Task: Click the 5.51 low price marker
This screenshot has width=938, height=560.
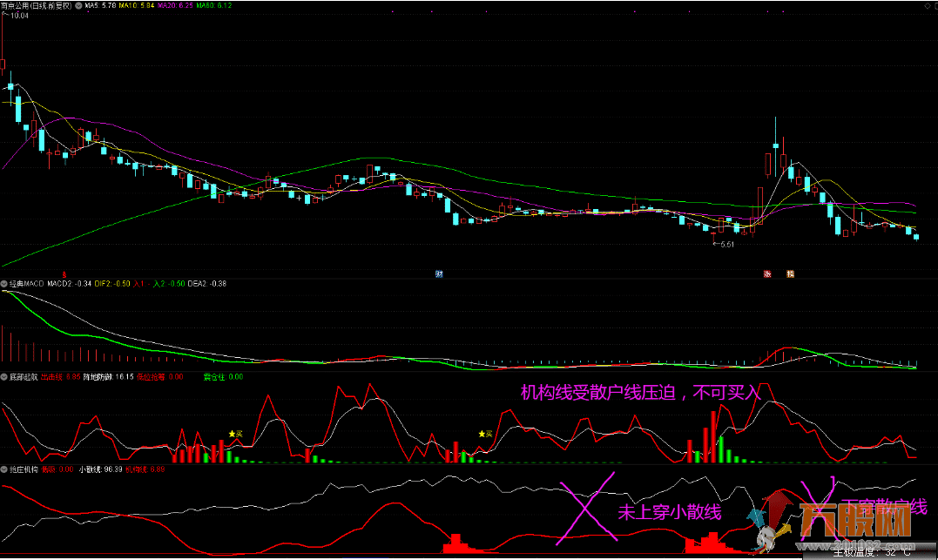Action: 727,244
